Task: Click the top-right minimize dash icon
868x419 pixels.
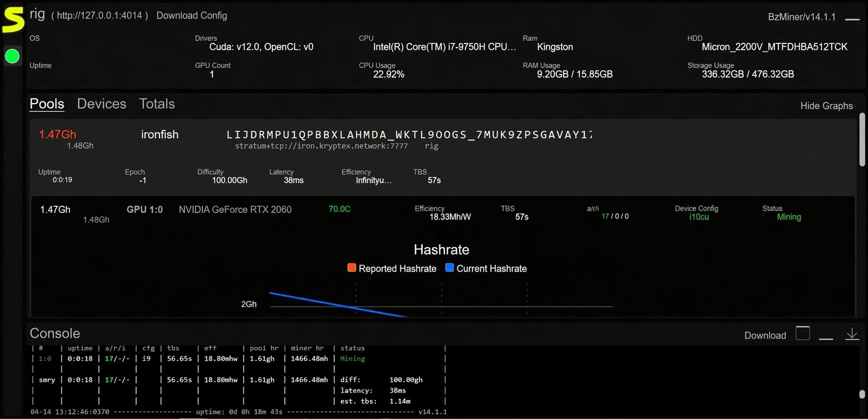Action: (x=852, y=20)
